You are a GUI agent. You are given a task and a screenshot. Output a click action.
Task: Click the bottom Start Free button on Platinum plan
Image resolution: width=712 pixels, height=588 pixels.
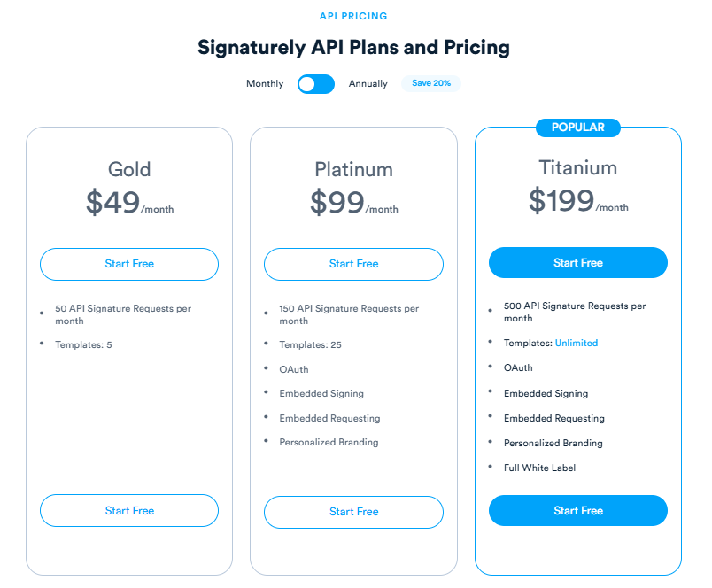pos(353,512)
